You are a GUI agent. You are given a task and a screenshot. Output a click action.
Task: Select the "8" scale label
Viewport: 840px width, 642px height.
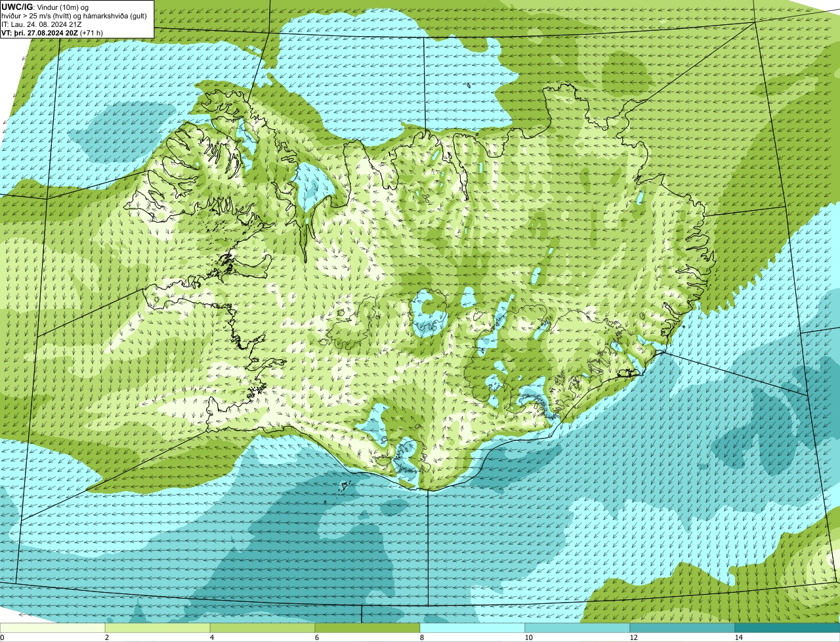[421, 637]
